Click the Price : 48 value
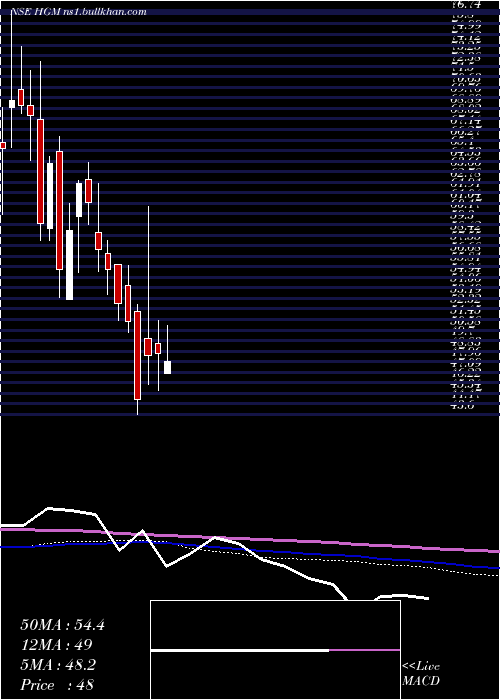 tap(57, 684)
